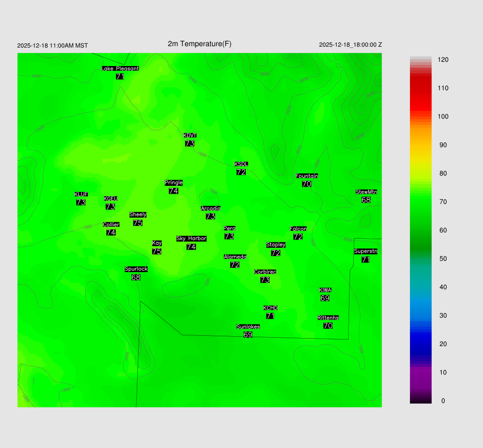483x448 pixels.
Task: Click the KDVT station temperature reading
Action: coord(190,143)
